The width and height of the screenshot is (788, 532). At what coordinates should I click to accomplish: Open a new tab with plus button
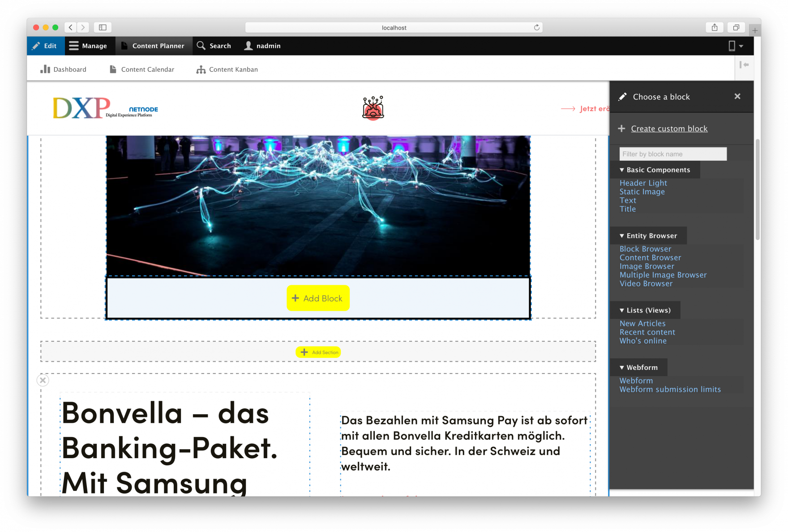pos(755,30)
